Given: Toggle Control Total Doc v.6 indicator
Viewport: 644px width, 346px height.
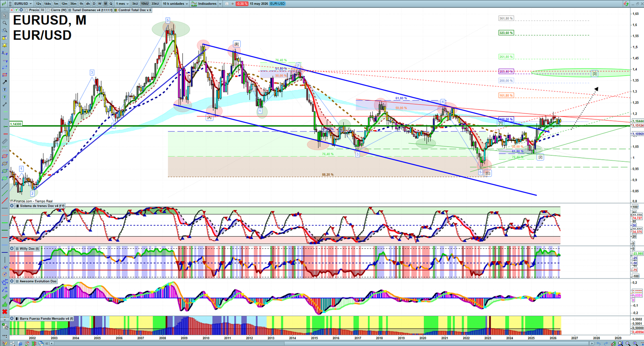Looking at the screenshot, I should [x=116, y=10].
